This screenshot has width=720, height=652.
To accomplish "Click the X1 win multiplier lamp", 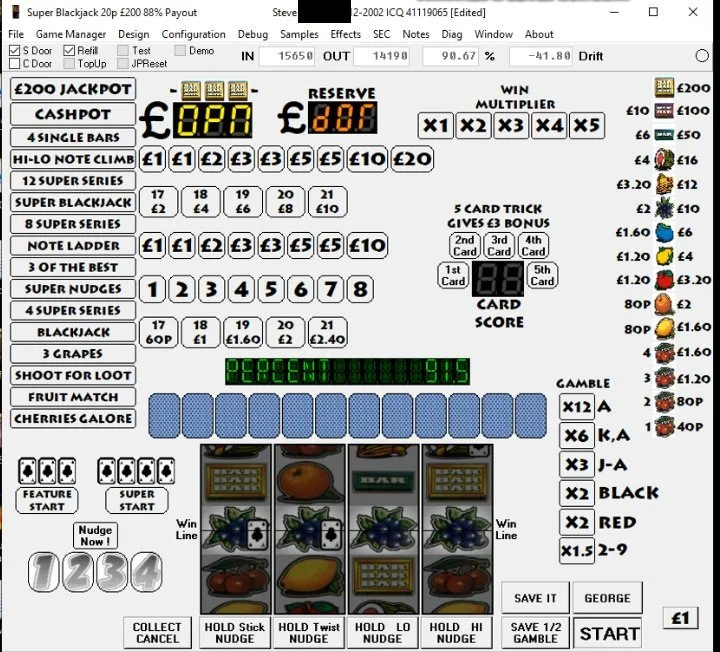I will point(436,125).
